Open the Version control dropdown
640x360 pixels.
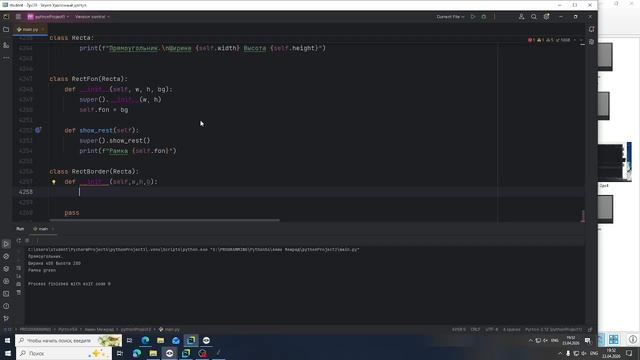(92, 17)
